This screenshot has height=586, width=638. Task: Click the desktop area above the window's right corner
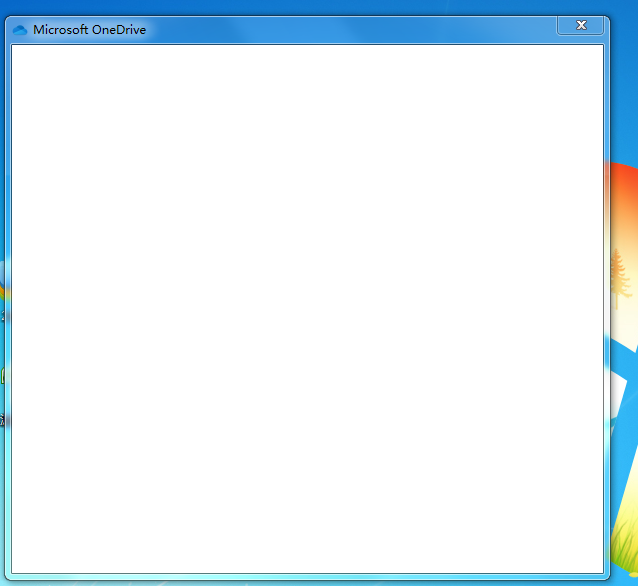624,8
